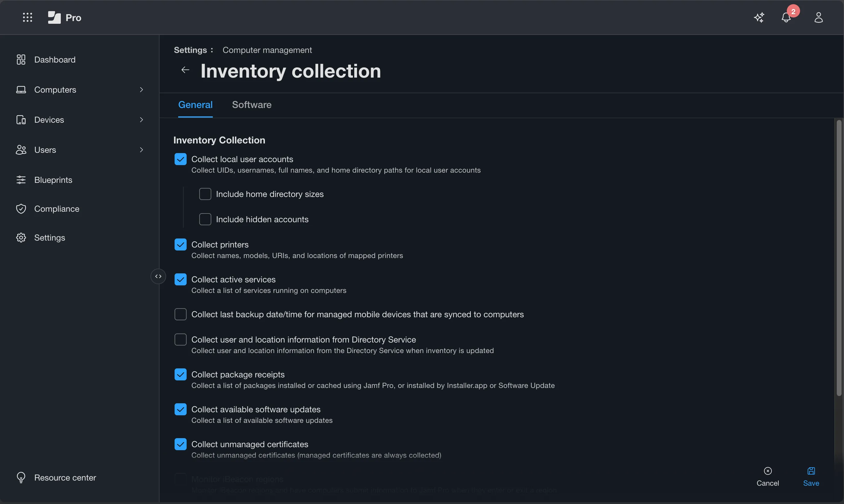The width and height of the screenshot is (844, 504).
Task: Click the Jamf Pro logo
Action: [x=64, y=17]
